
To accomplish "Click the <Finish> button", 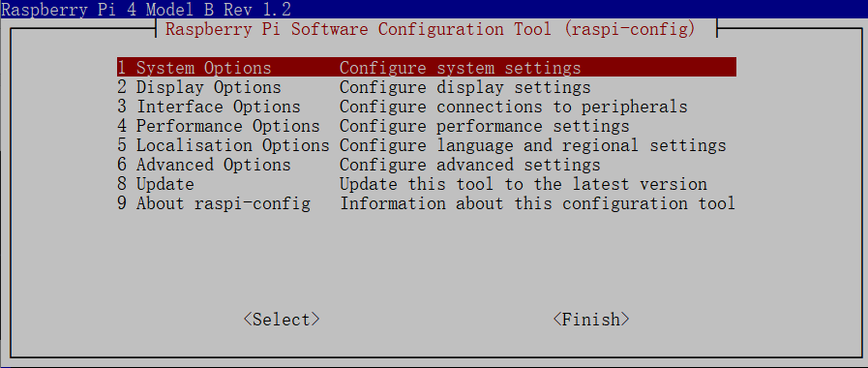I will pos(591,320).
